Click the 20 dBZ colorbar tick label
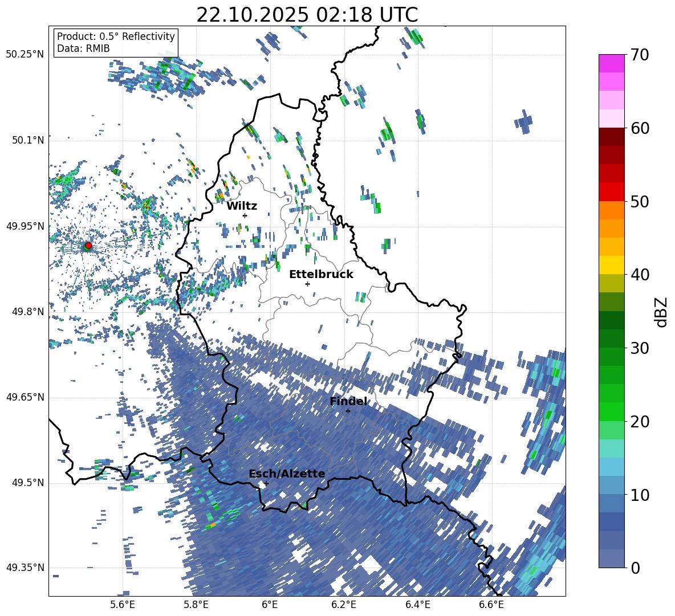 [640, 422]
